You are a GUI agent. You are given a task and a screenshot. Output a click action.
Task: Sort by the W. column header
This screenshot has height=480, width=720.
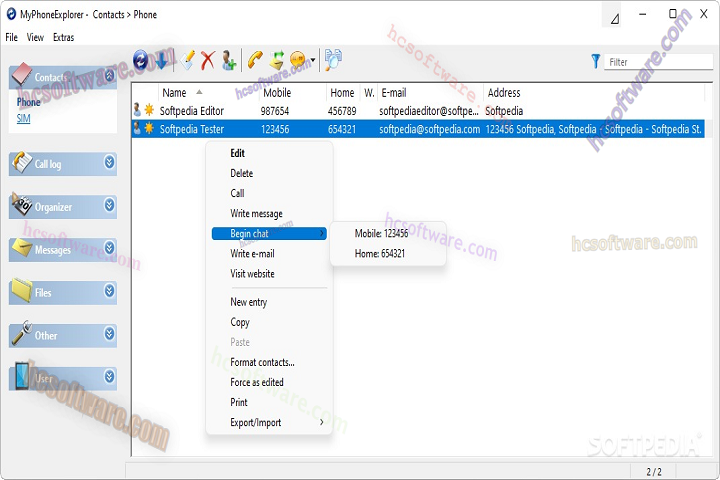[x=369, y=93]
